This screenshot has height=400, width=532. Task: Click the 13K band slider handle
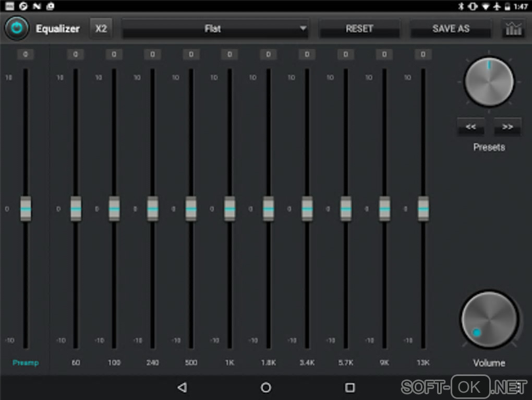click(423, 209)
